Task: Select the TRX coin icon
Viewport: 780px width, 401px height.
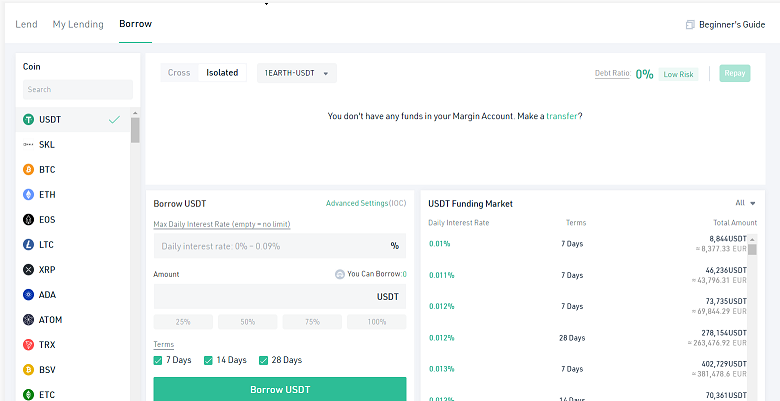Action: pos(28,344)
